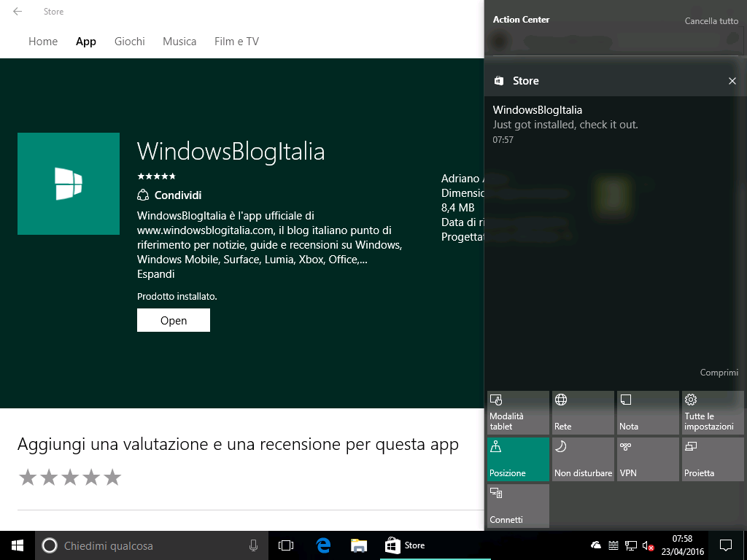Click the "Prodotto installato." status text

pyautogui.click(x=177, y=296)
